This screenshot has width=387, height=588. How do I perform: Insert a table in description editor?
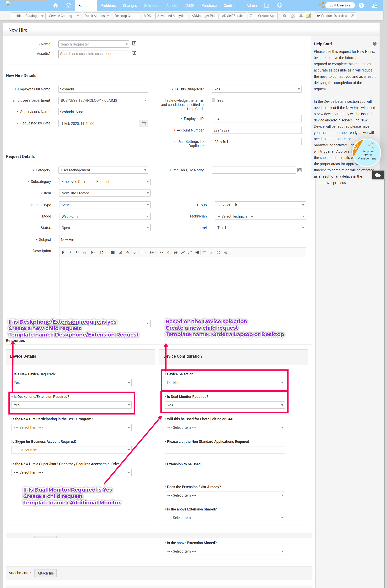pos(204,253)
